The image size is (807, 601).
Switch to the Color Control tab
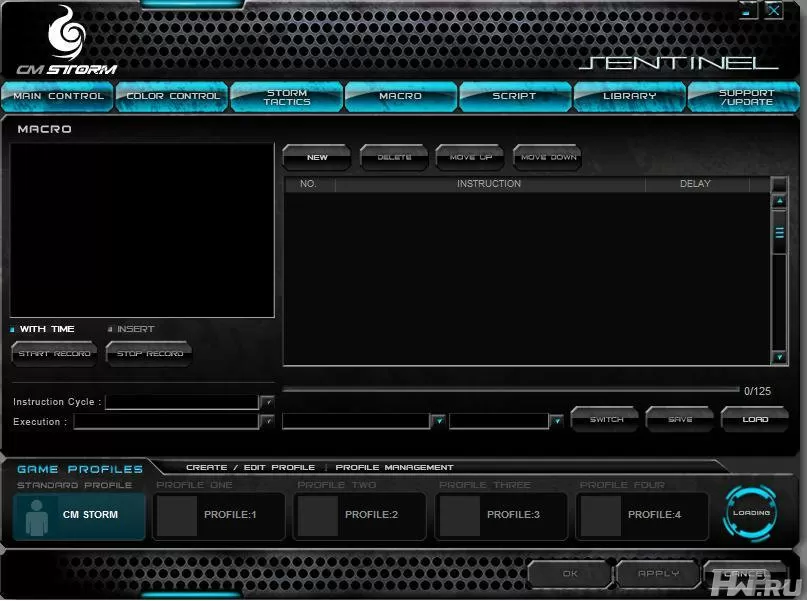tap(173, 96)
